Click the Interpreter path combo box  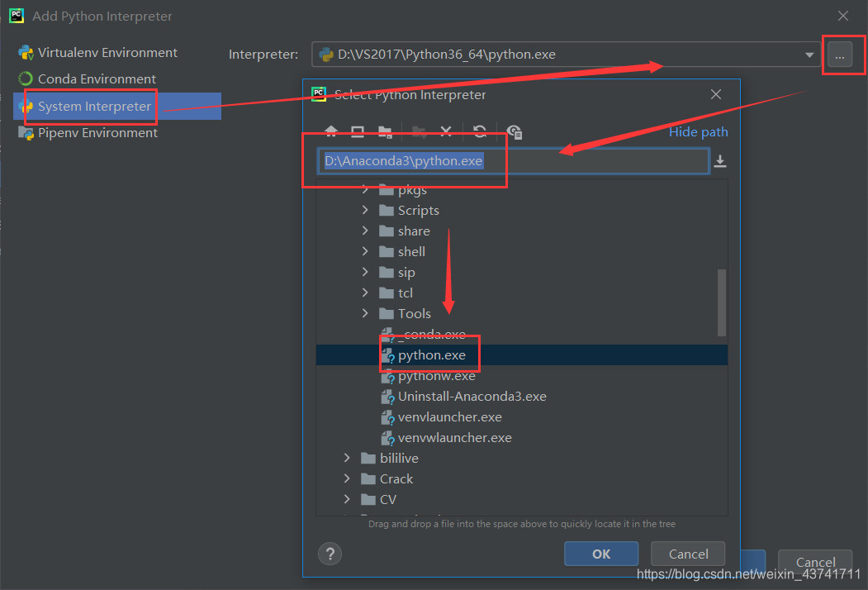pos(566,55)
